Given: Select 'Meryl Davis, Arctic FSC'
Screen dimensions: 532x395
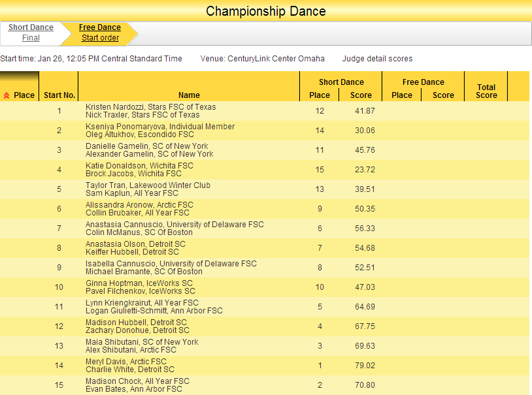Looking at the screenshot, I should pos(126,362).
